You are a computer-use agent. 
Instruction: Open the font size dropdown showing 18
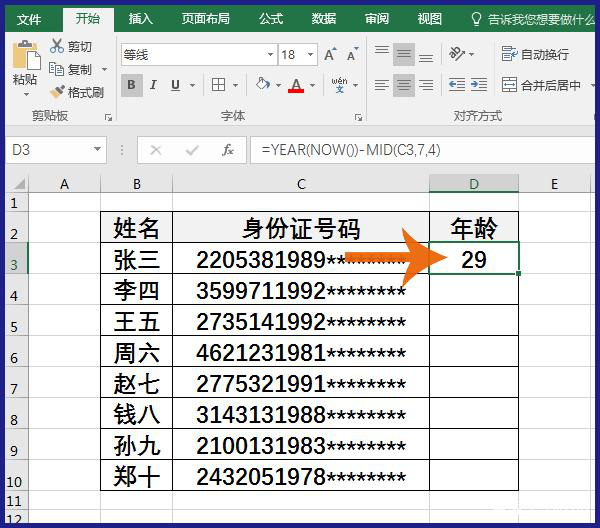311,54
